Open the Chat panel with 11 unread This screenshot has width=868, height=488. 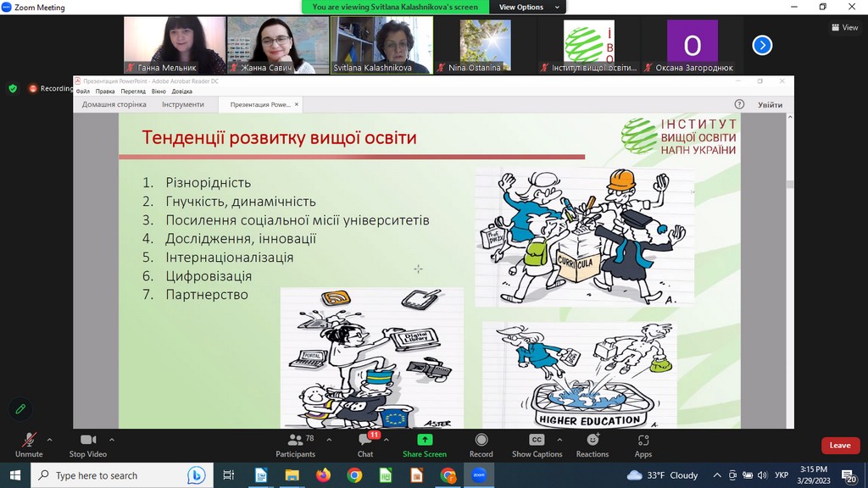[x=365, y=446]
